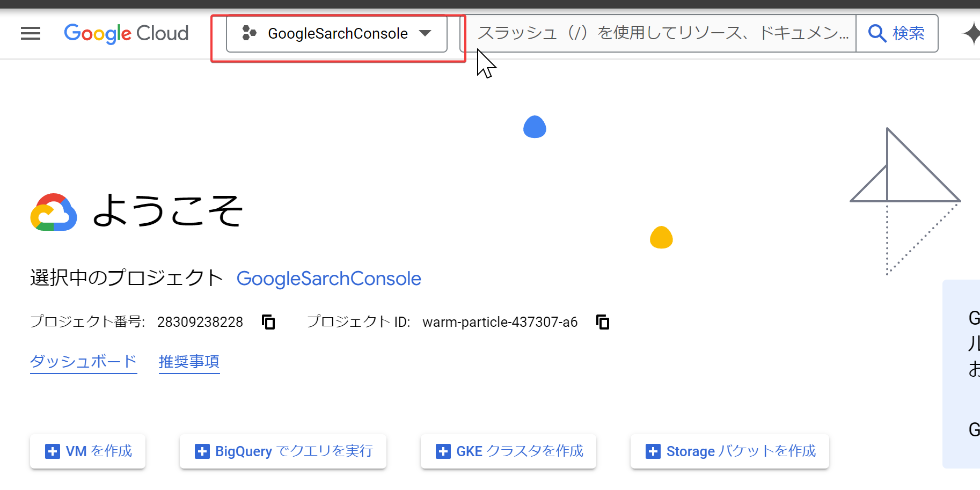The image size is (980, 490).
Task: Open the GoogleSarchConsole project link
Action: [328, 279]
